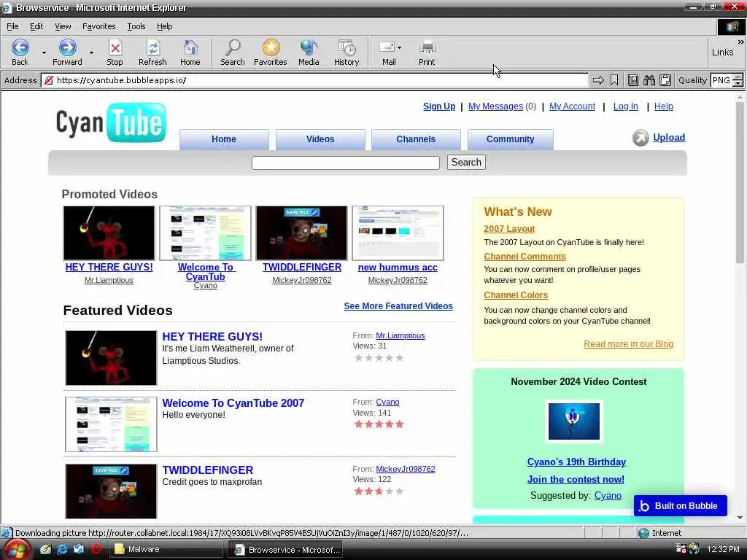Image resolution: width=747 pixels, height=560 pixels.
Task: Click the bookmarks book icon beside address bar
Action: 633,80
